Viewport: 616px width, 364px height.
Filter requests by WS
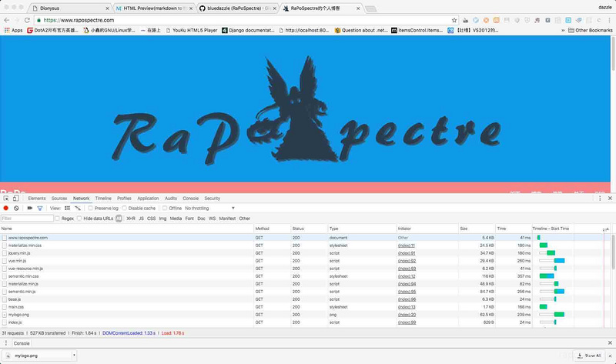pos(213,219)
